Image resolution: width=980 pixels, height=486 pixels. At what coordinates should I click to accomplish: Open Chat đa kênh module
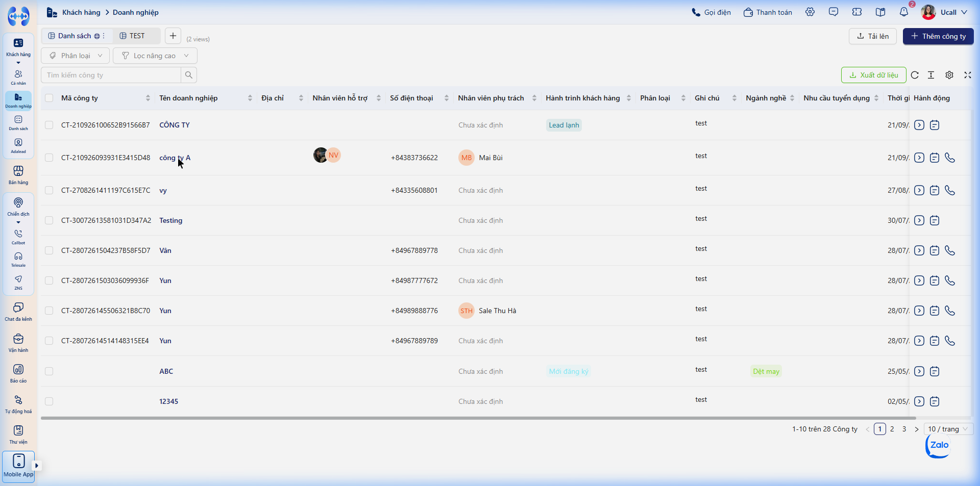pyautogui.click(x=18, y=312)
